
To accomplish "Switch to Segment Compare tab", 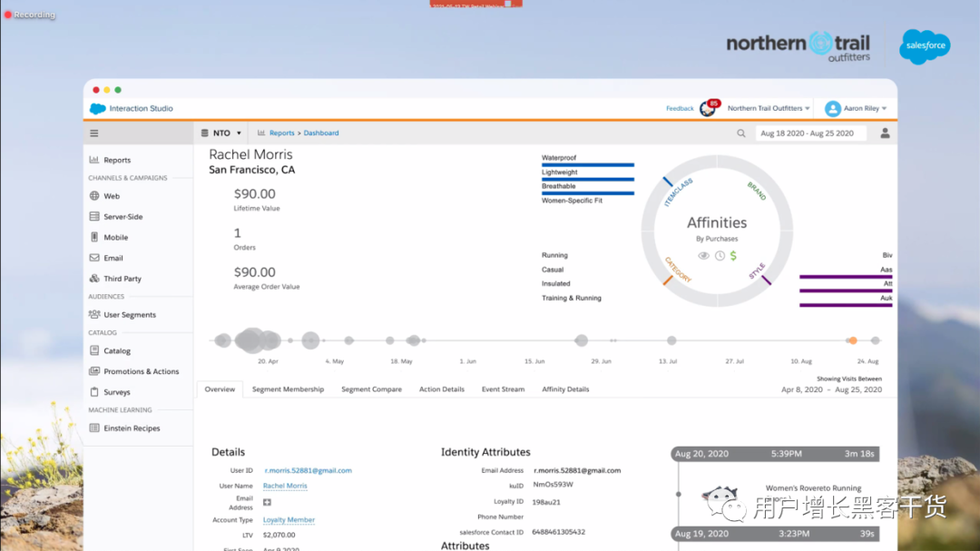I will tap(371, 389).
